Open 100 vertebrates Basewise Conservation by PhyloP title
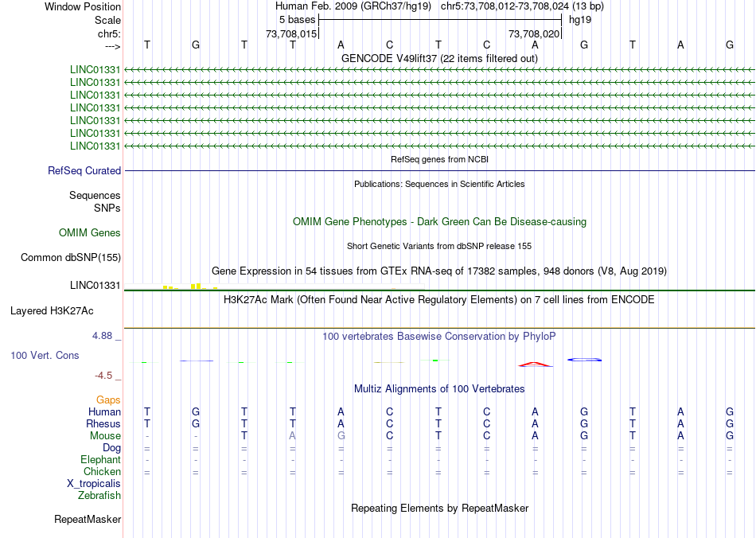This screenshot has width=756, height=538. coord(439,337)
